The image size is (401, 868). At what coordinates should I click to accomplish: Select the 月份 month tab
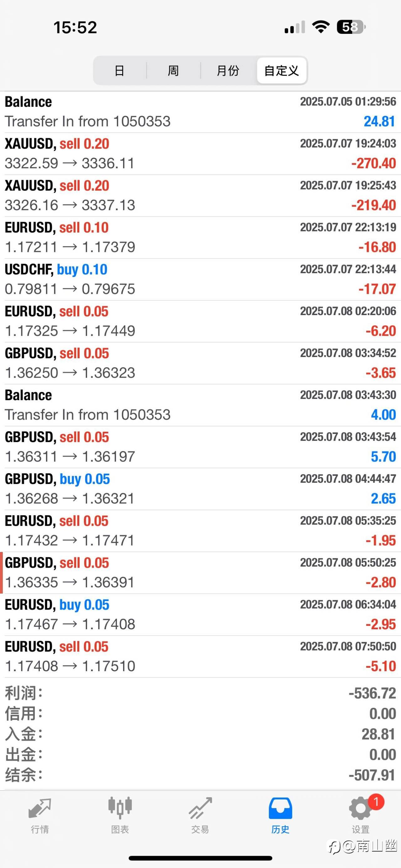pos(228,70)
